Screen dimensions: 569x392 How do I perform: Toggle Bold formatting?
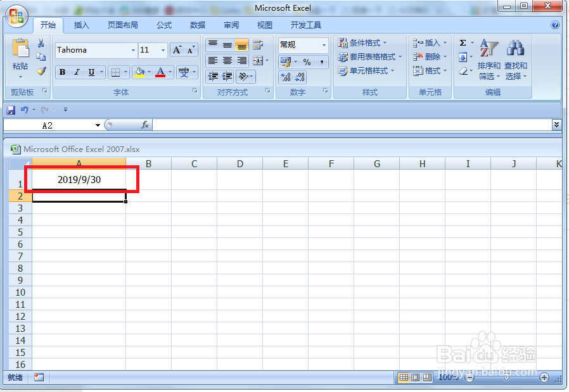coord(63,72)
